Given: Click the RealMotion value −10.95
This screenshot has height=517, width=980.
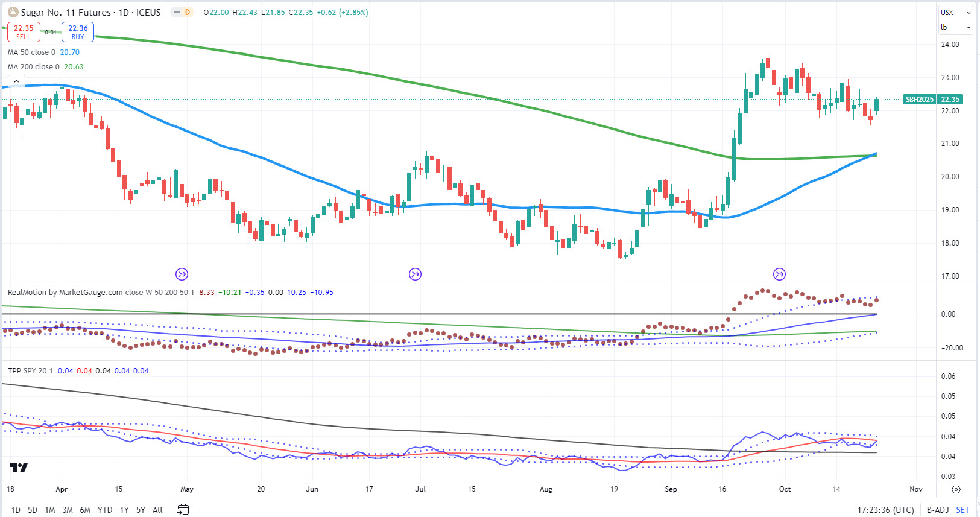Looking at the screenshot, I should pyautogui.click(x=321, y=292).
